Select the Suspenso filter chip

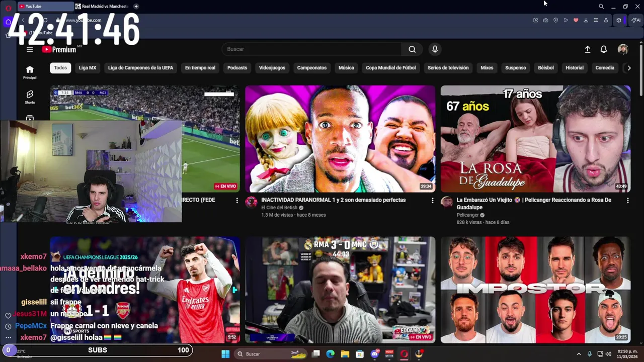click(x=516, y=68)
